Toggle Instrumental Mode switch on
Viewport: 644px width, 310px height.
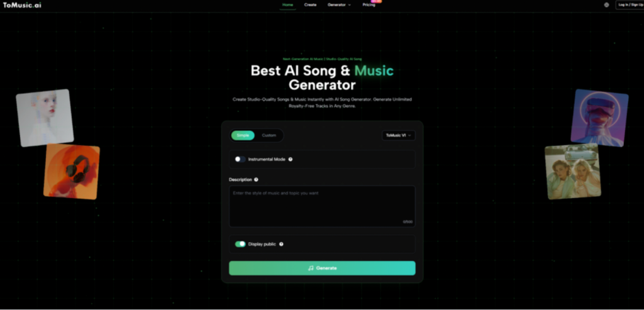[240, 159]
